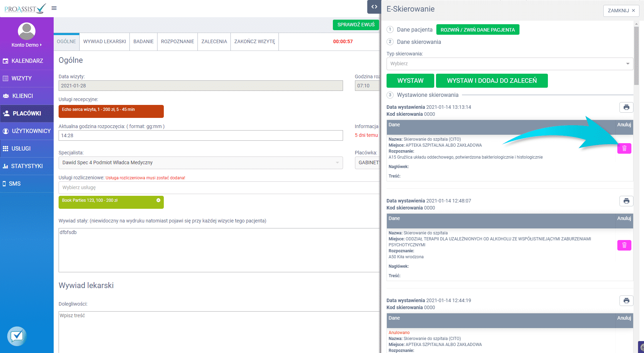Go to Usługi in the sidebar
Screen dimensions: 644x353
pyautogui.click(x=27, y=148)
